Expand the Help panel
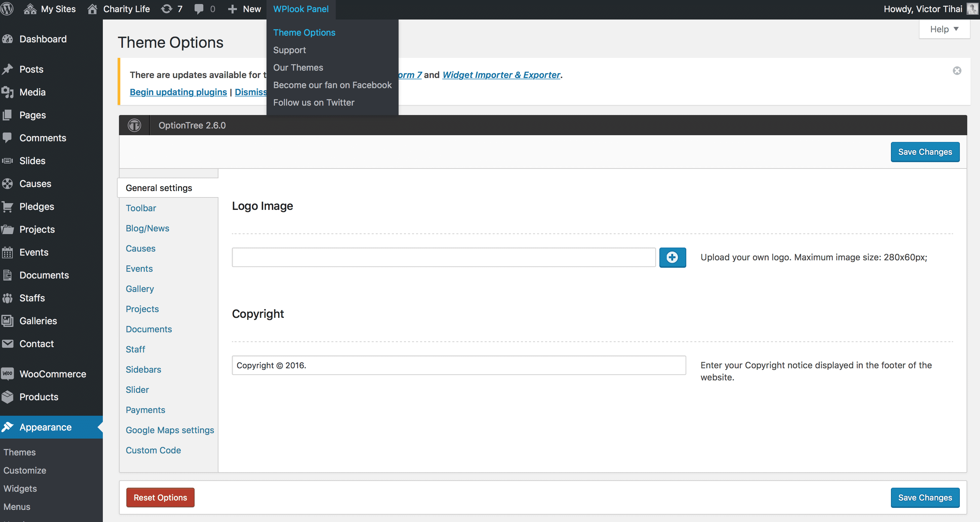Image resolution: width=980 pixels, height=522 pixels. [944, 29]
